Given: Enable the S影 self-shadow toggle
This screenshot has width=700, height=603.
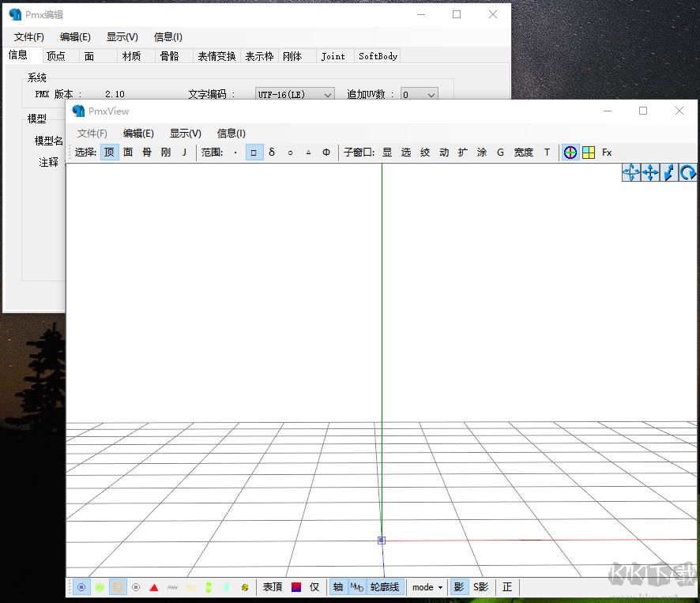Looking at the screenshot, I should tap(479, 587).
